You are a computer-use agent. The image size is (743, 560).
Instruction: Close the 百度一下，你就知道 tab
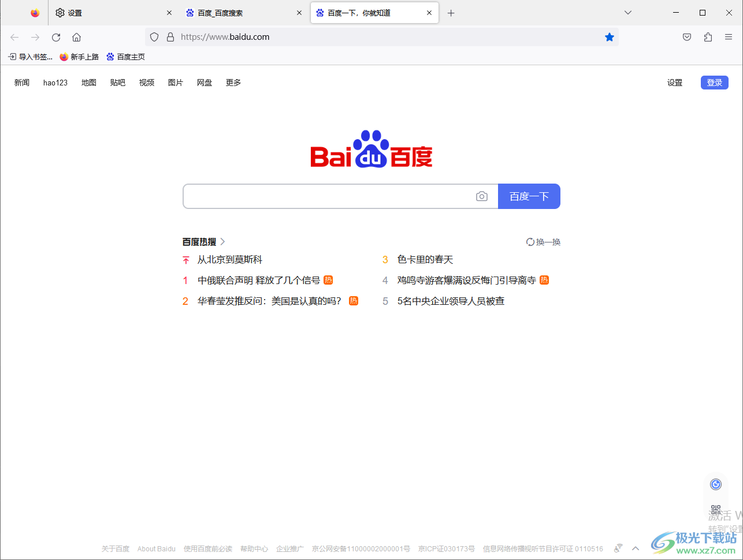tap(429, 13)
